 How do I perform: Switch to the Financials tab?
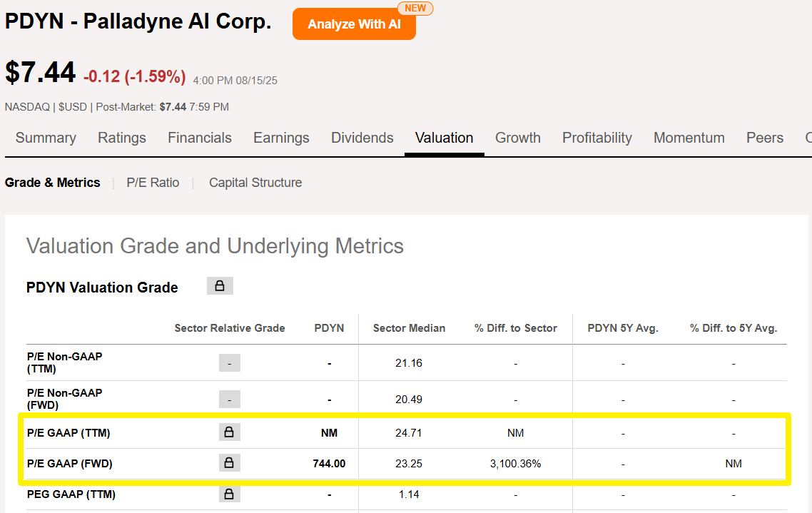click(x=199, y=138)
